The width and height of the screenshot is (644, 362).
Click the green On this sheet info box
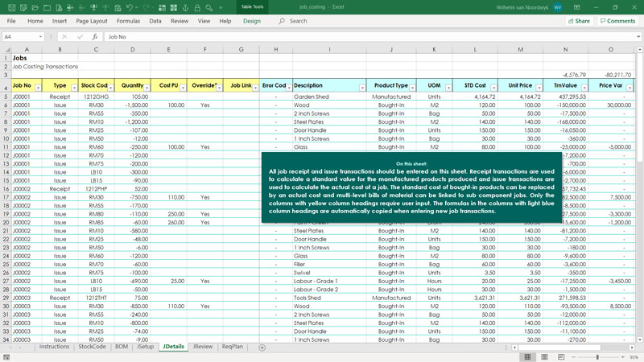411,187
